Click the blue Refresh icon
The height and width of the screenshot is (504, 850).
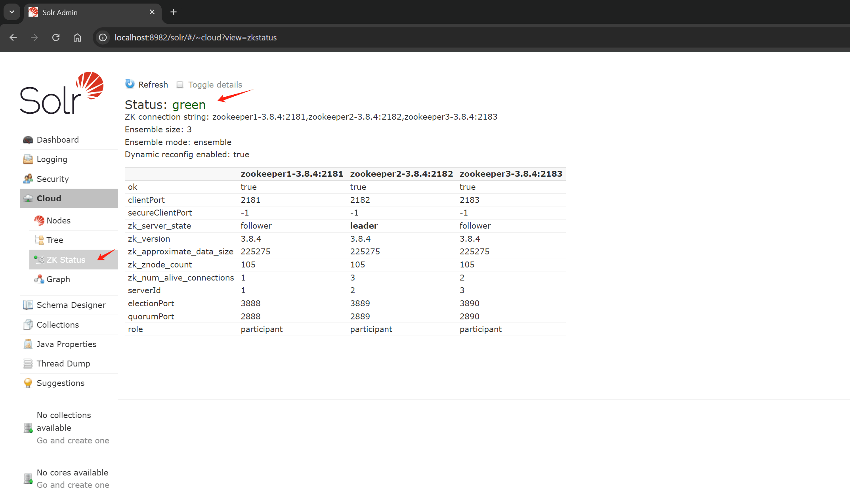130,84
